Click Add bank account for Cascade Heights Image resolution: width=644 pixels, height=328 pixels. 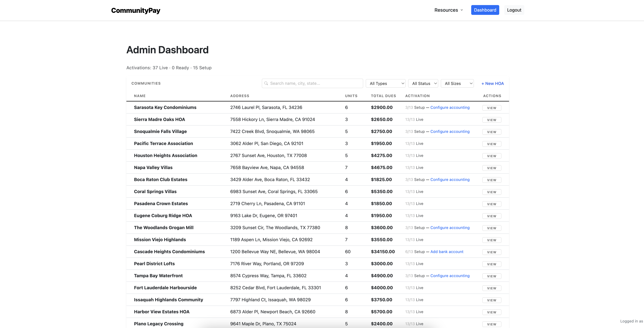coord(447,252)
